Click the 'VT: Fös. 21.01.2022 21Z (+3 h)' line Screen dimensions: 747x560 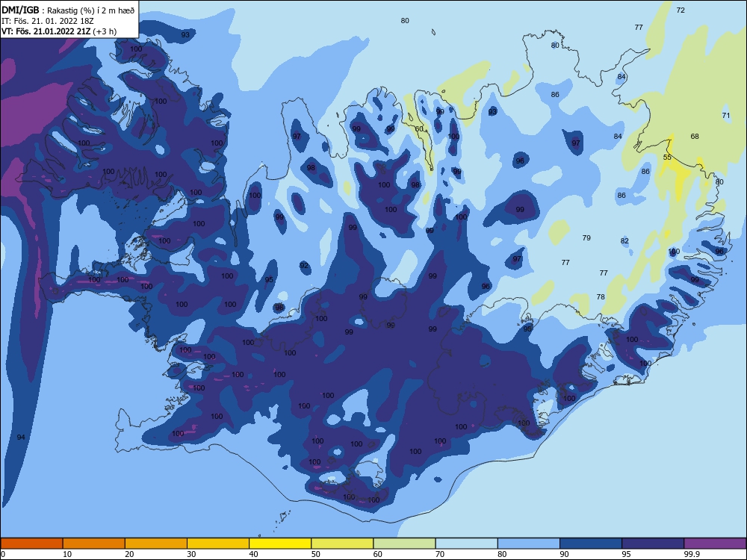(x=59, y=31)
